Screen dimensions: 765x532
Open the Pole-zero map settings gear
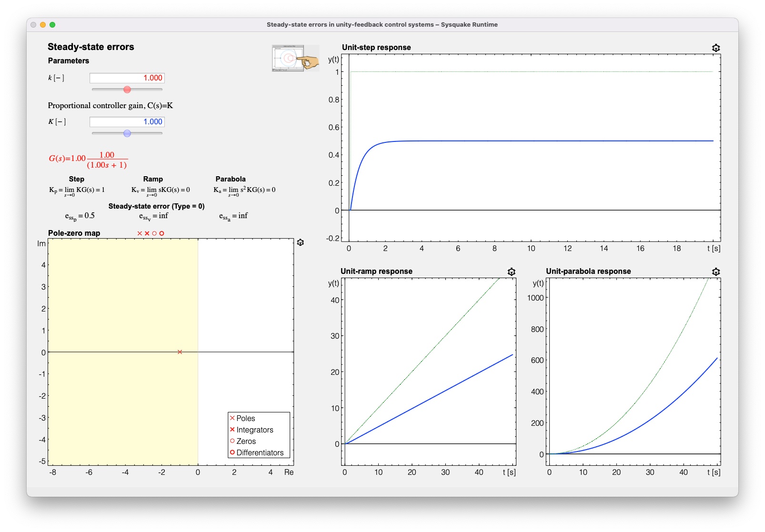(x=301, y=242)
